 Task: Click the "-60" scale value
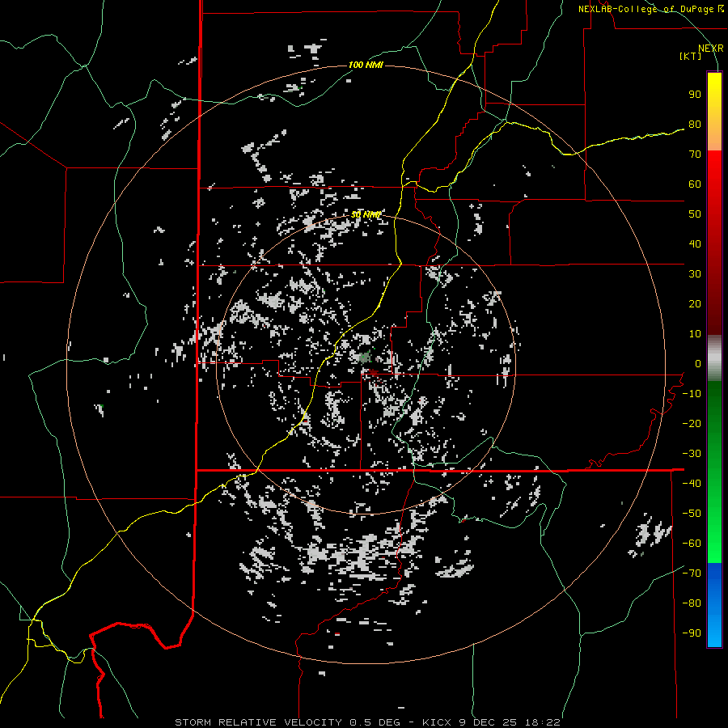[x=692, y=544]
